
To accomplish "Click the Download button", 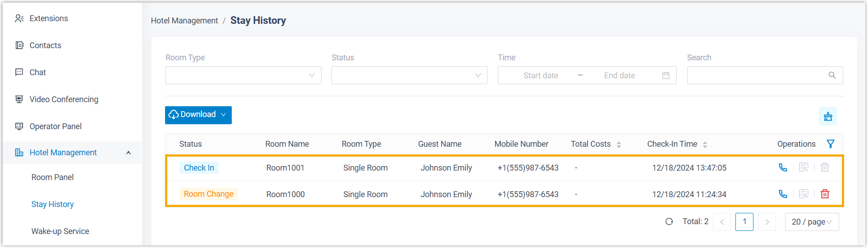I will [198, 115].
